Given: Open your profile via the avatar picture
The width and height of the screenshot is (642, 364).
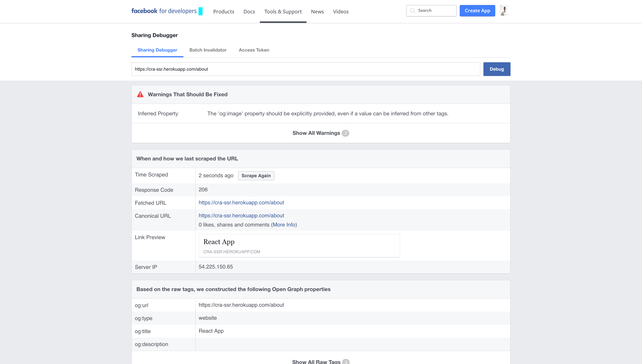Looking at the screenshot, I should (505, 11).
